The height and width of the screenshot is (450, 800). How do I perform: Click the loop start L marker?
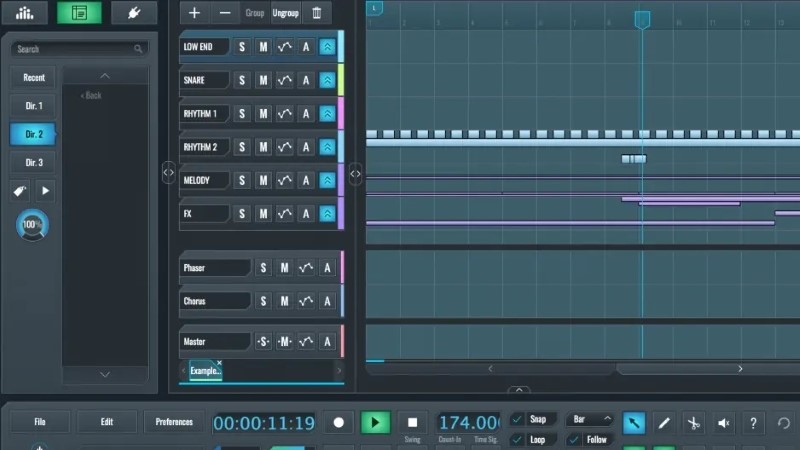coord(374,8)
